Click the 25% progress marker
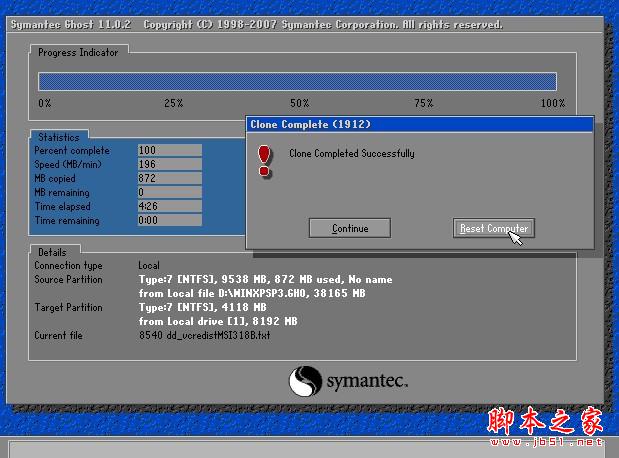619x458 pixels. coord(174,103)
